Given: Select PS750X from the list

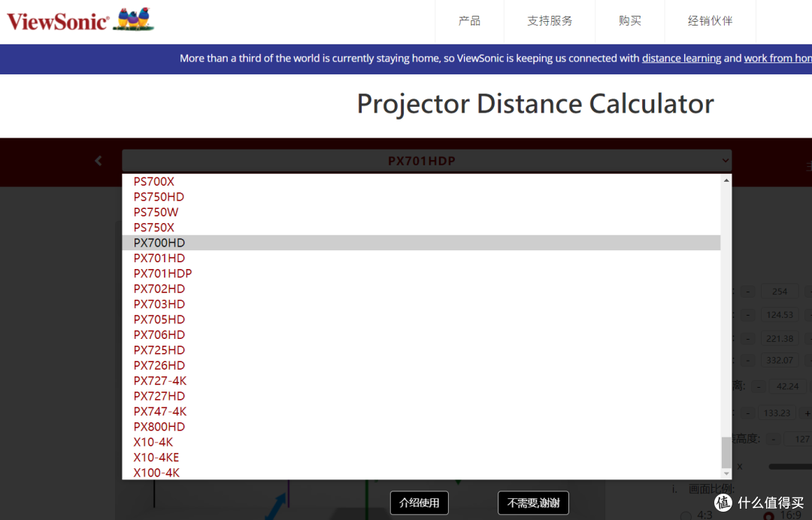Looking at the screenshot, I should 421,228.
